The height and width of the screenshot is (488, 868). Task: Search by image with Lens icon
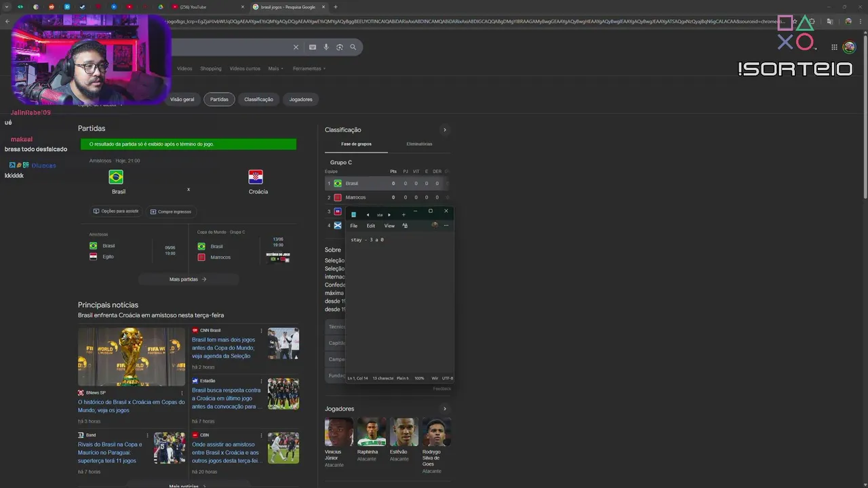click(x=340, y=47)
